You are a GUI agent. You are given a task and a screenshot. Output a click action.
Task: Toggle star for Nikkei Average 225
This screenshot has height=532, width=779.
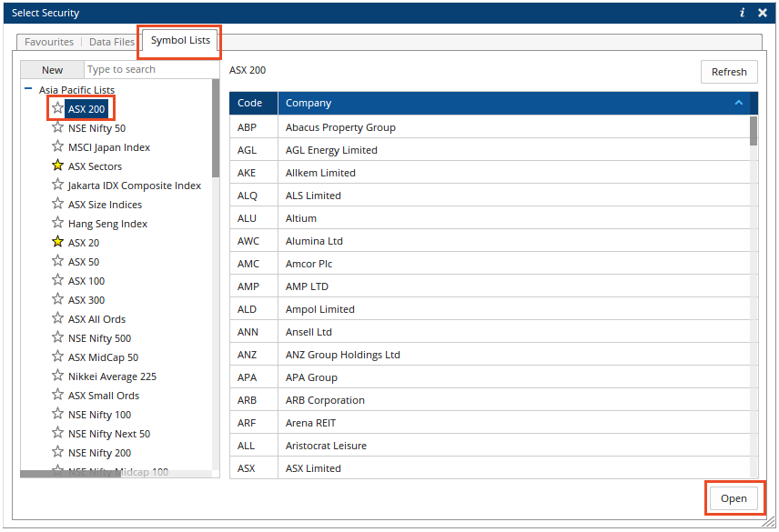[57, 376]
